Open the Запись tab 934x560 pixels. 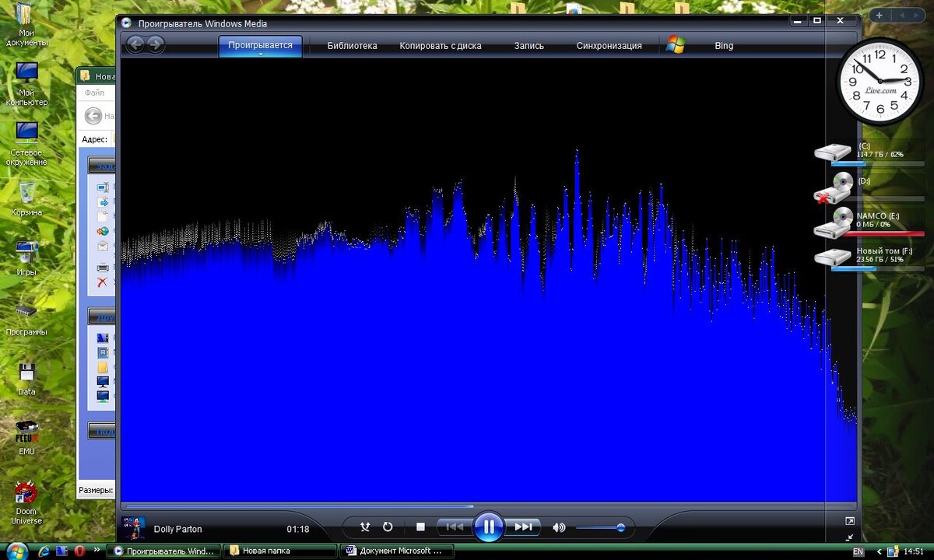[x=529, y=46]
